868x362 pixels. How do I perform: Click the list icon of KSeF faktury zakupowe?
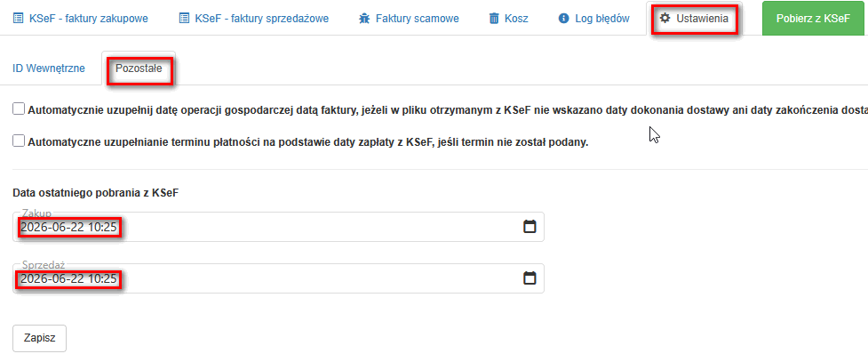point(18,19)
